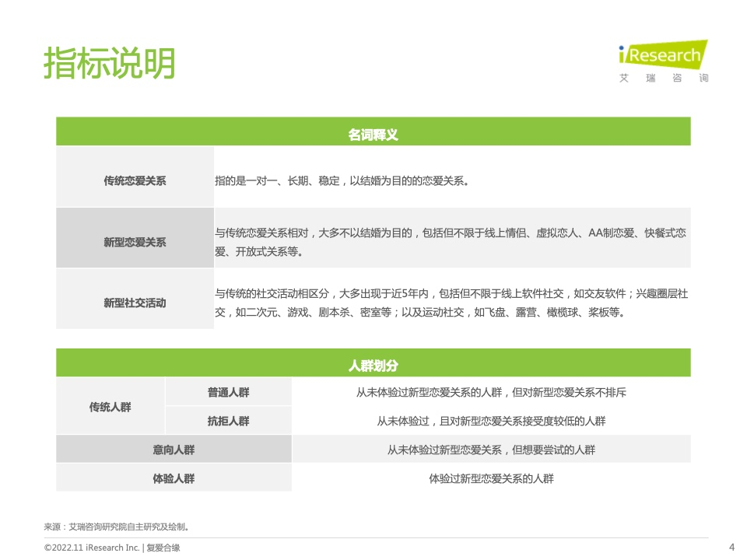Image resolution: width=747 pixels, height=560 pixels.
Task: Click the 人群划分 header bar
Action: click(373, 363)
